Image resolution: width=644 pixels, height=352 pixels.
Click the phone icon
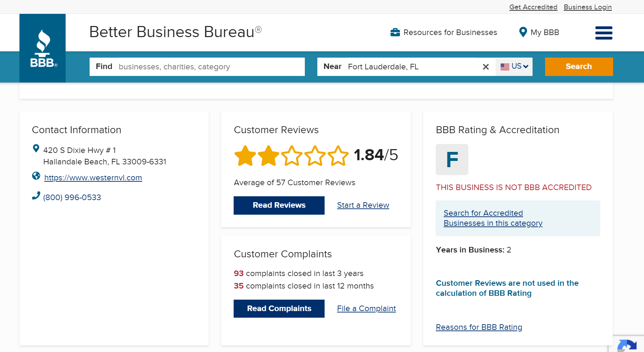(36, 196)
